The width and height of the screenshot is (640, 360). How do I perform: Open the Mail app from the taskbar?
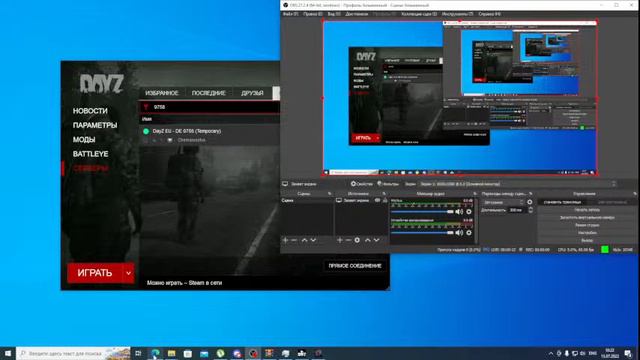[x=204, y=353]
